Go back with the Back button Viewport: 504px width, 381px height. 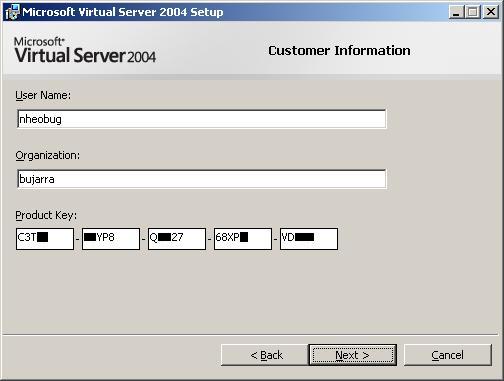[x=264, y=355]
